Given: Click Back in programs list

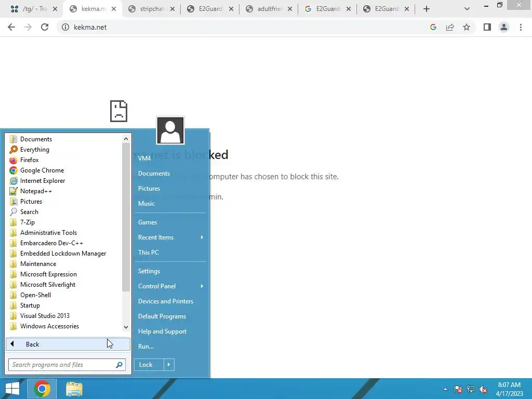Looking at the screenshot, I should point(68,344).
